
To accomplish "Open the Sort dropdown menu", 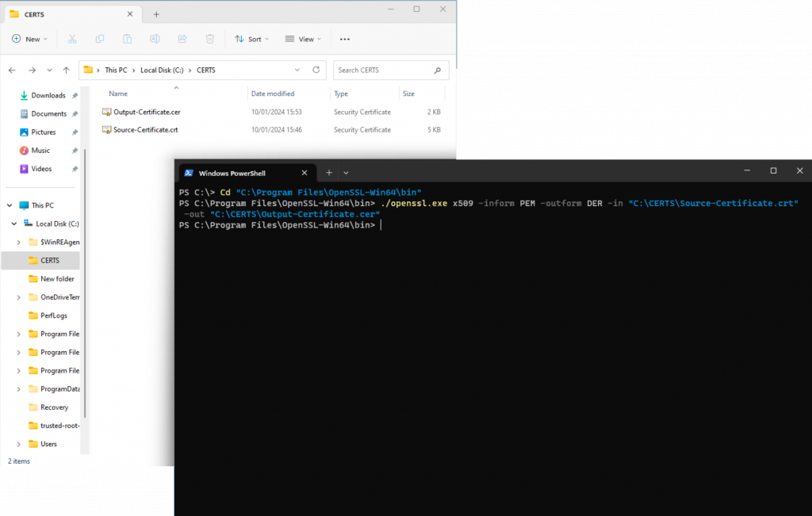I will coord(252,39).
